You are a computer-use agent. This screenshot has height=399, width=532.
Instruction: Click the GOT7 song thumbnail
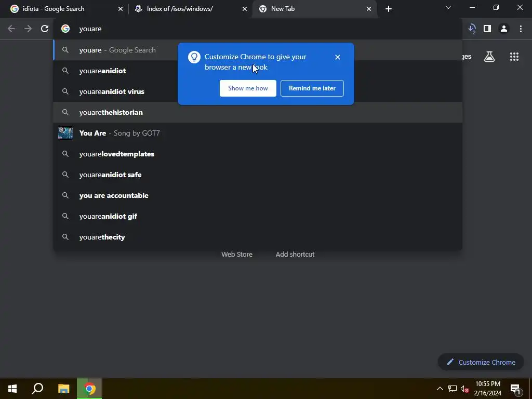point(65,133)
